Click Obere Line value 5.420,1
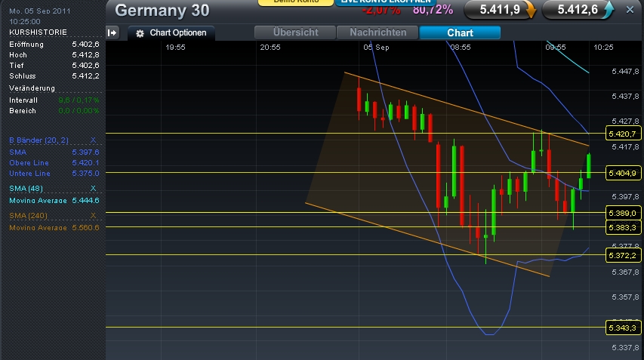 (85, 163)
